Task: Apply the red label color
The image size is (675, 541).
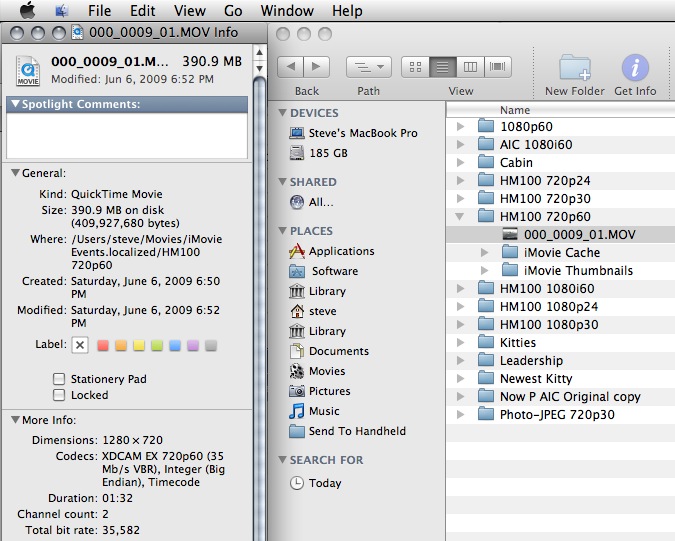Action: click(x=103, y=345)
